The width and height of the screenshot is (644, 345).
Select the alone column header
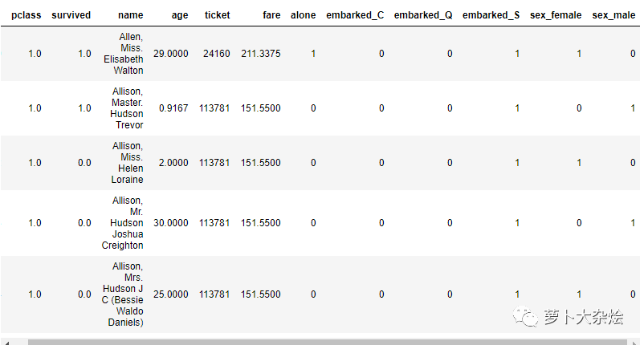coord(304,15)
